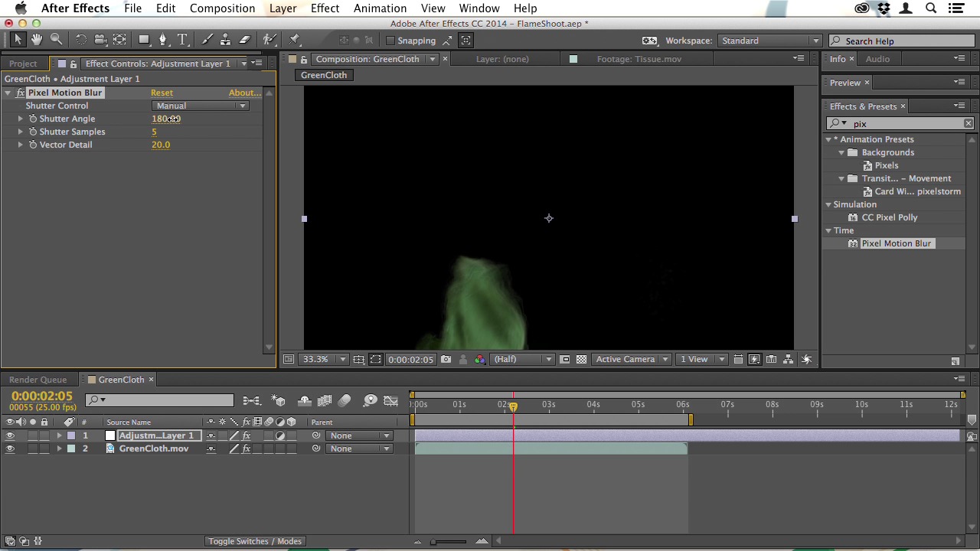Toggle visibility of Adjustment Layer 1
The width and height of the screenshot is (980, 551).
[10, 436]
